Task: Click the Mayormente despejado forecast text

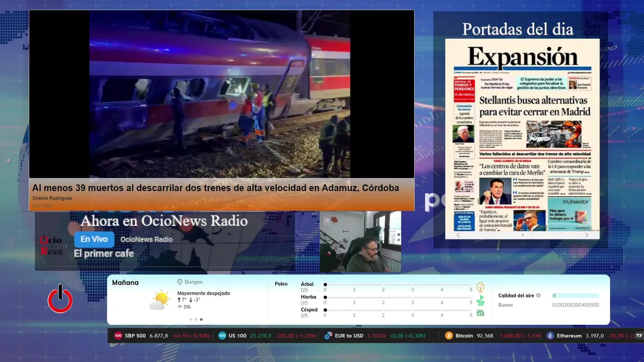Action: (203, 293)
